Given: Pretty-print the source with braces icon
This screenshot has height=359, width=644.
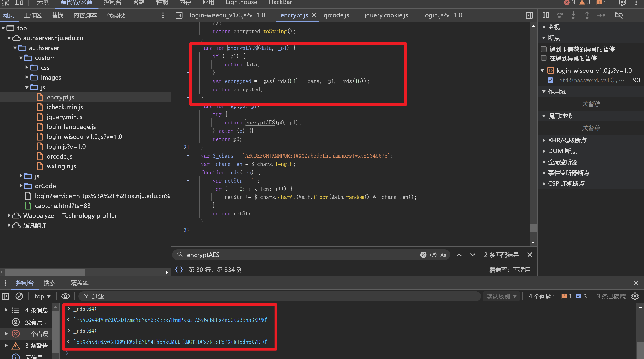Looking at the screenshot, I should click(179, 270).
